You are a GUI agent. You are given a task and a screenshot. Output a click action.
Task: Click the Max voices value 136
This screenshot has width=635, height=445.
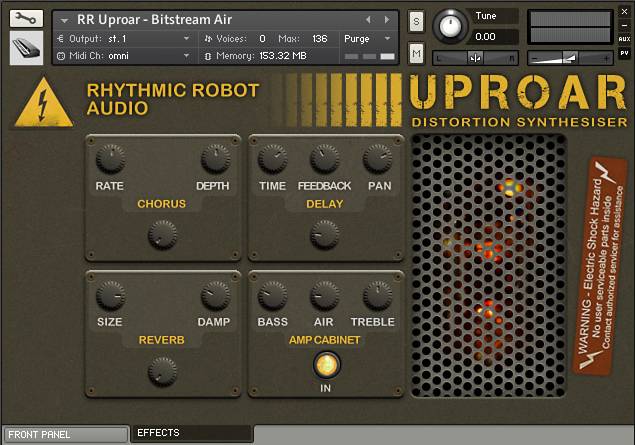tap(320, 39)
